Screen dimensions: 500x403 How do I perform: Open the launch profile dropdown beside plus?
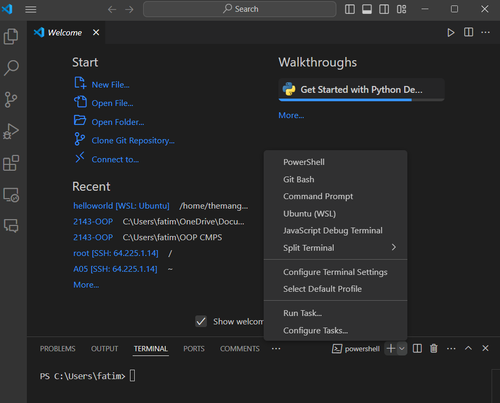click(402, 349)
